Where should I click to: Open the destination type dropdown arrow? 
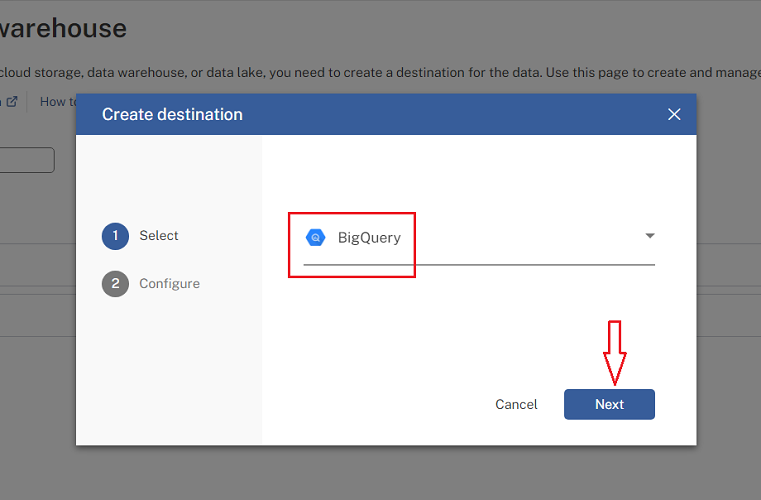(x=650, y=236)
